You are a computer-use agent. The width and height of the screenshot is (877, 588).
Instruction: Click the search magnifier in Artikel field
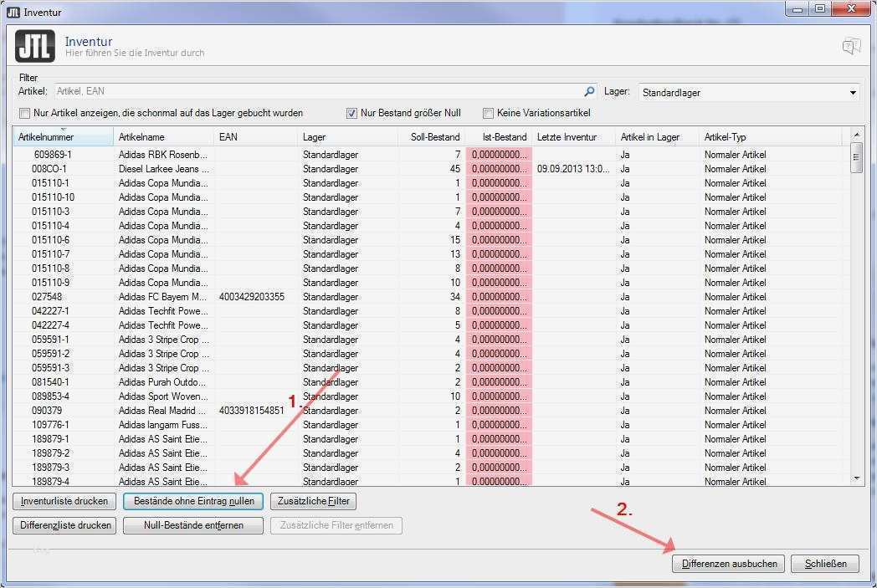(589, 91)
